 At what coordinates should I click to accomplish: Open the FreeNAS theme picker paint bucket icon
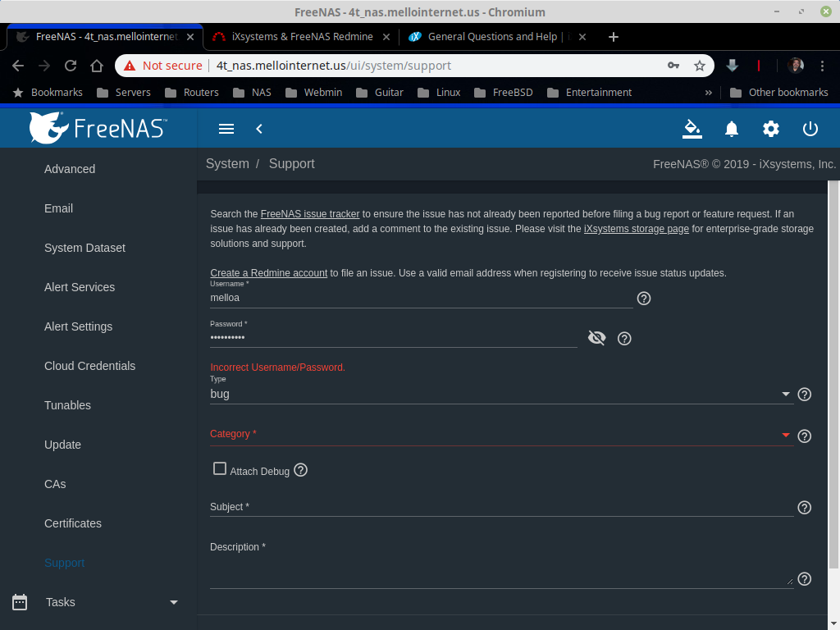[x=692, y=129]
